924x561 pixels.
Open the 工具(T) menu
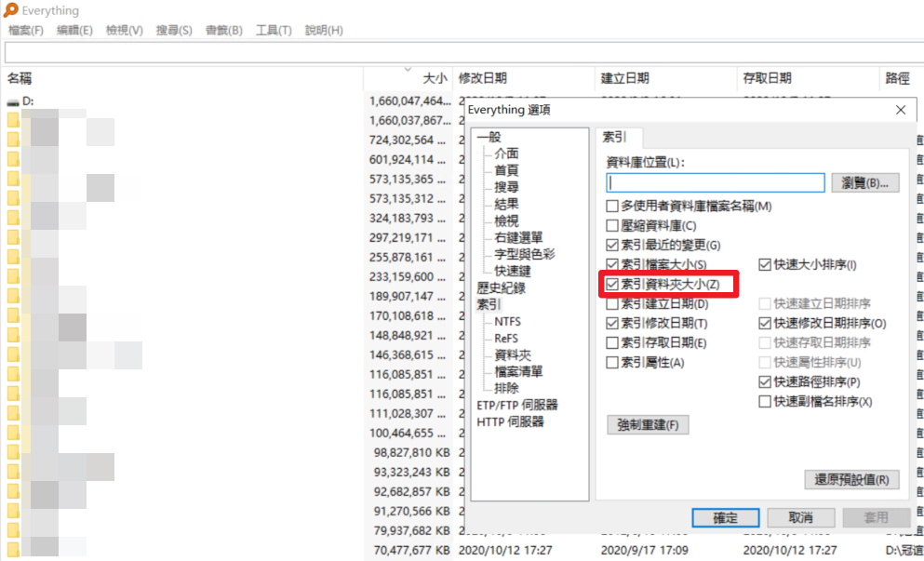pos(274,30)
